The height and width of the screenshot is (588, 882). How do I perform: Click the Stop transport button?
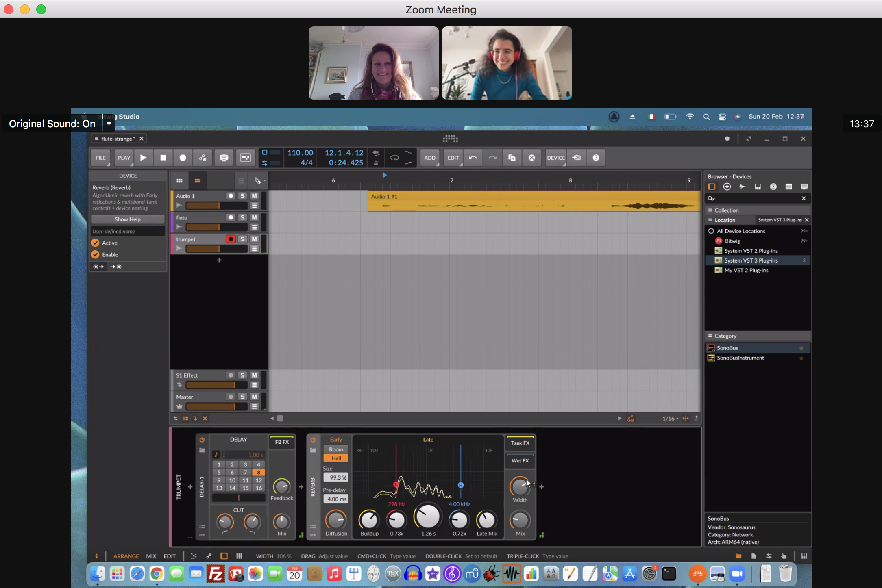tap(163, 158)
